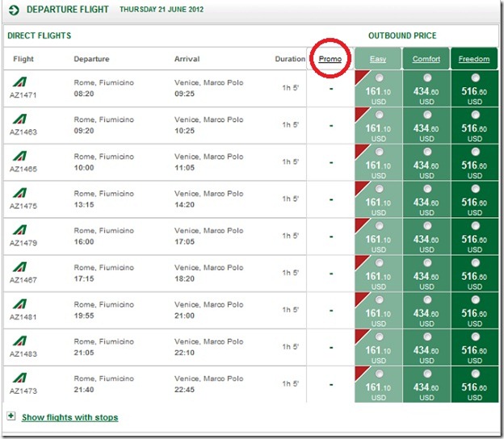Viewport: 504px width, 439px height.
Task: Click arrival time 21:00
Action: pos(184,316)
